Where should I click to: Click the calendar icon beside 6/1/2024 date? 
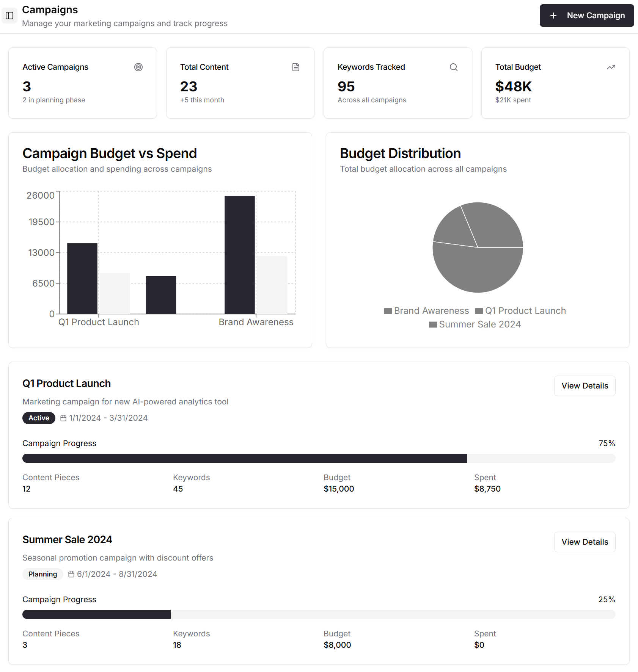[x=71, y=574]
